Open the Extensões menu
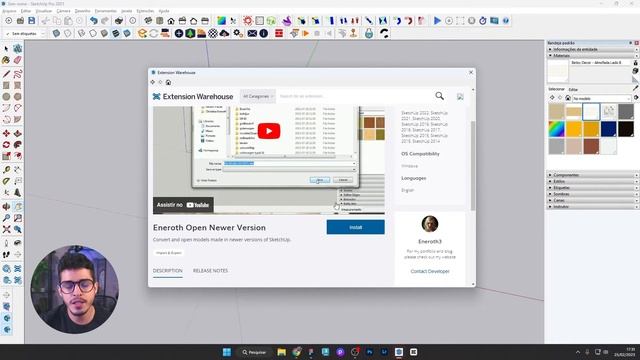Image resolution: width=640 pixels, height=360 pixels. [145, 11]
